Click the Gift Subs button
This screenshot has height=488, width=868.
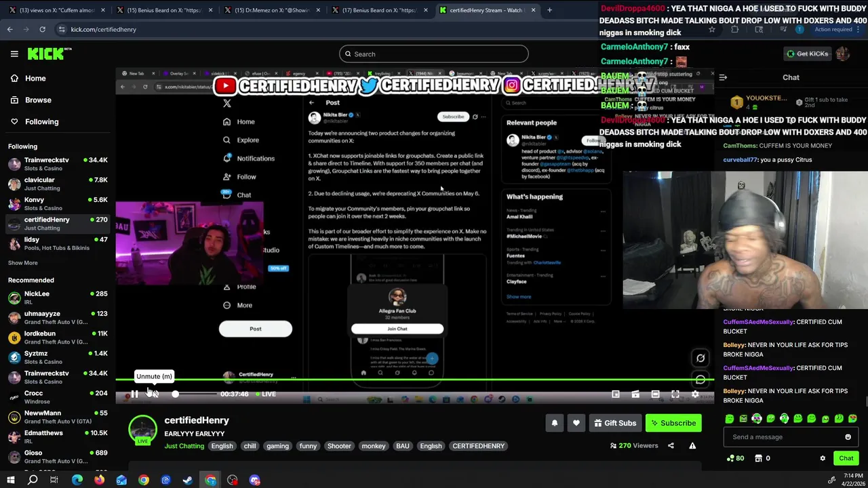(615, 423)
